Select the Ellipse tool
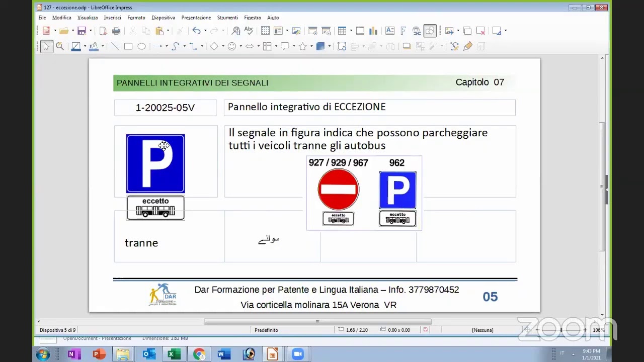644x362 pixels. click(x=142, y=46)
